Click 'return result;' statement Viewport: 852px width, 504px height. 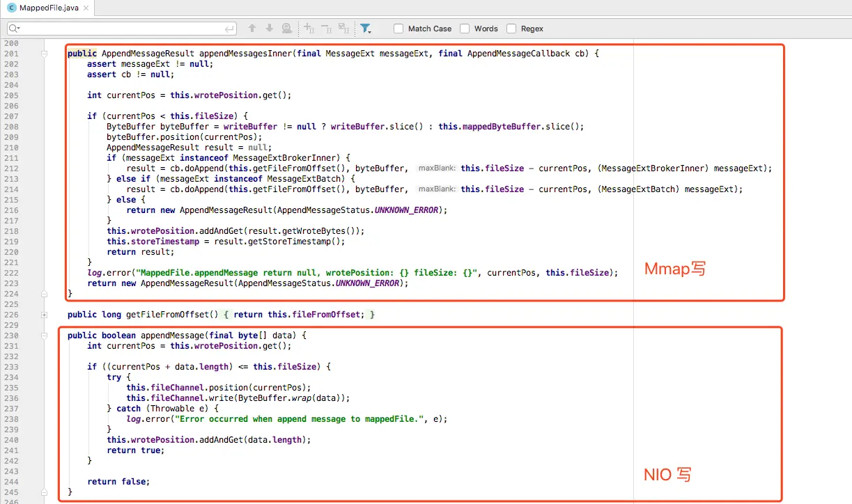pyautogui.click(x=140, y=252)
